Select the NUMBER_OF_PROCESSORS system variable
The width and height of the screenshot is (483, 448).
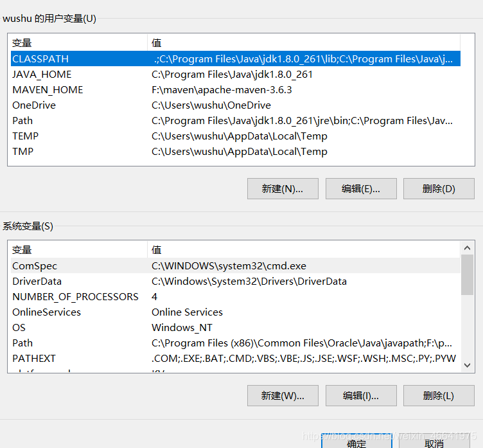pos(236,296)
